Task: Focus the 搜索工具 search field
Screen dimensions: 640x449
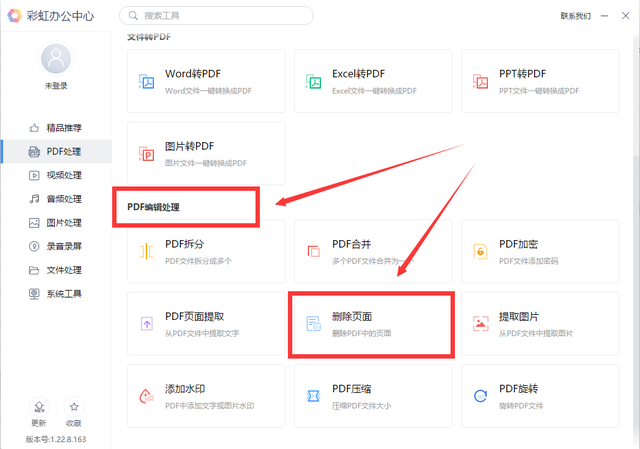Action: point(216,16)
